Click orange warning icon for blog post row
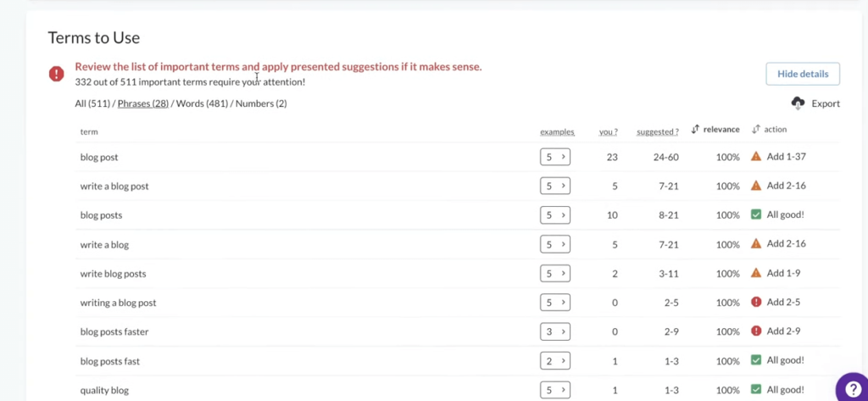The image size is (868, 401). coord(755,156)
